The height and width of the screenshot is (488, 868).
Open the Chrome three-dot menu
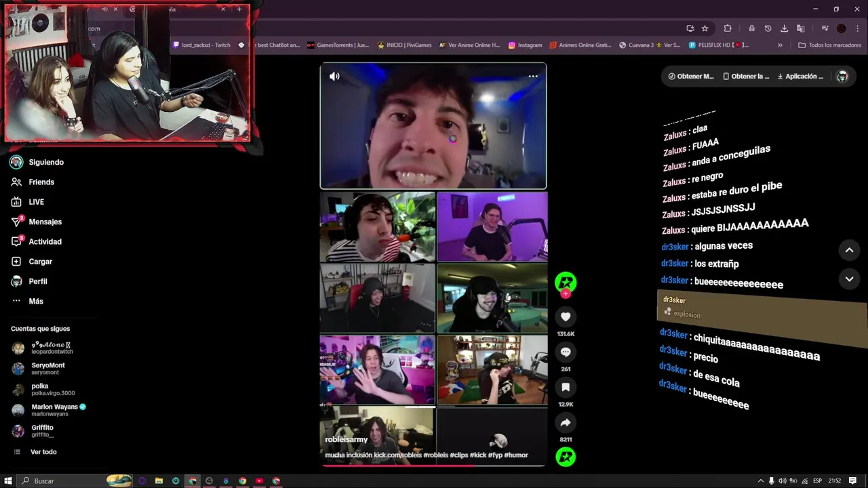coord(858,28)
